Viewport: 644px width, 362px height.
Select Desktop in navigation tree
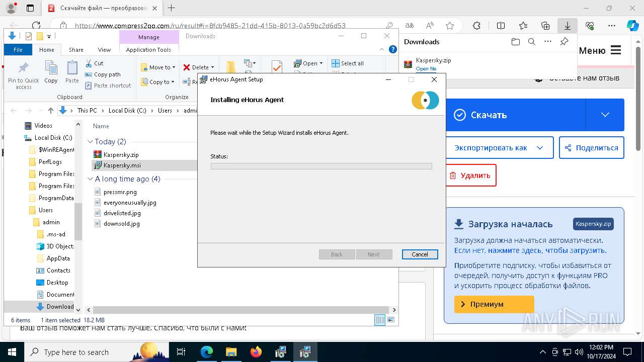click(x=53, y=283)
